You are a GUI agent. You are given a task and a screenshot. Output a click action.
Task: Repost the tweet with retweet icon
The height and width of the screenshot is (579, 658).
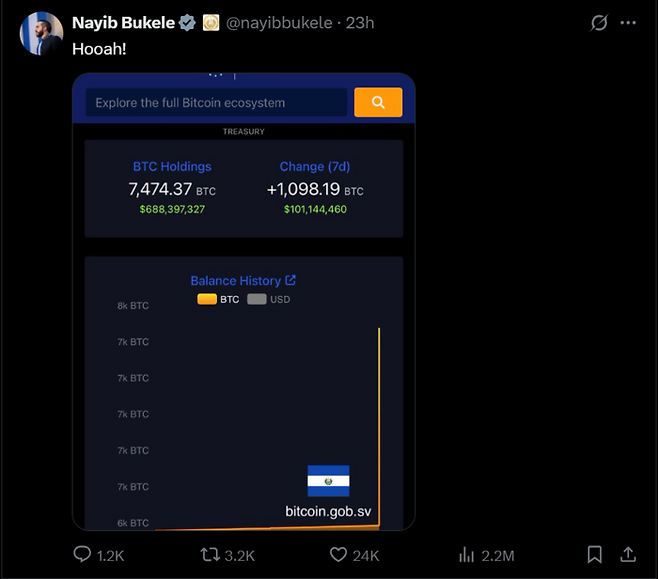click(x=210, y=555)
